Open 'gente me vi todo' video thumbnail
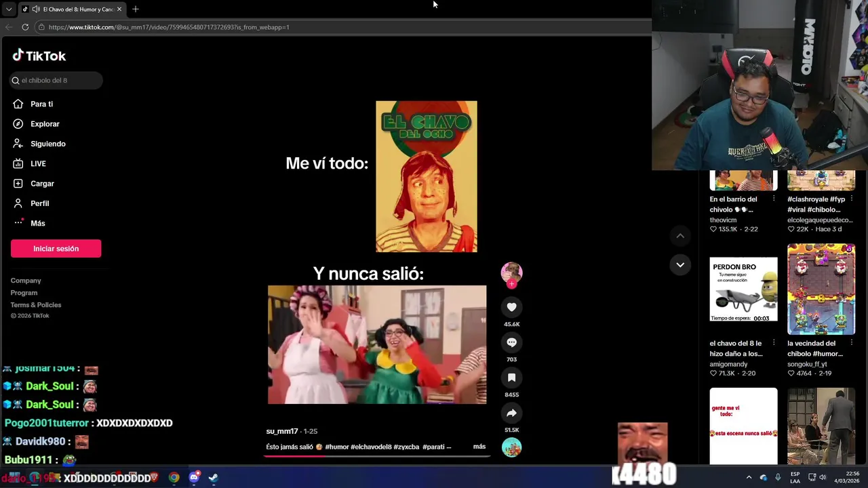This screenshot has height=488, width=868. point(743,426)
